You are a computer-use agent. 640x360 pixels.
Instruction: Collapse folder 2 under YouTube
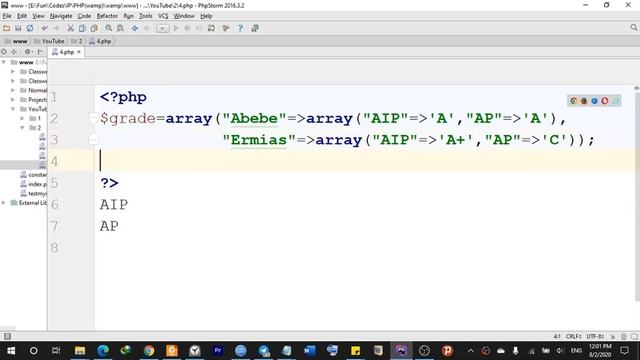22,128
